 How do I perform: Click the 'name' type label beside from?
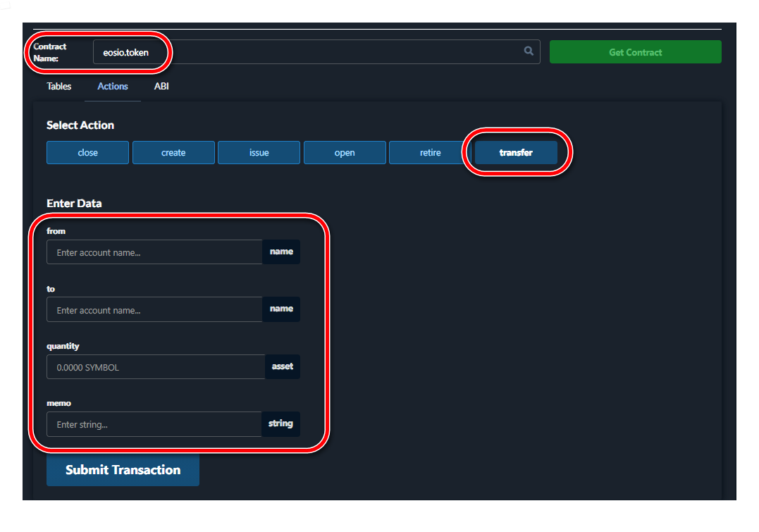[281, 252]
